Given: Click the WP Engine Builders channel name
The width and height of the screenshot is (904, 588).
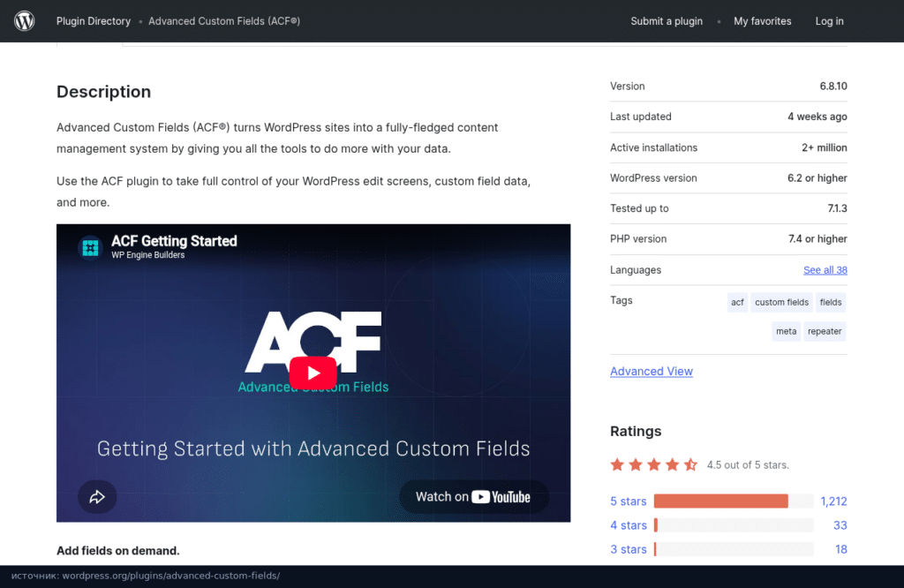Looking at the screenshot, I should point(148,255).
